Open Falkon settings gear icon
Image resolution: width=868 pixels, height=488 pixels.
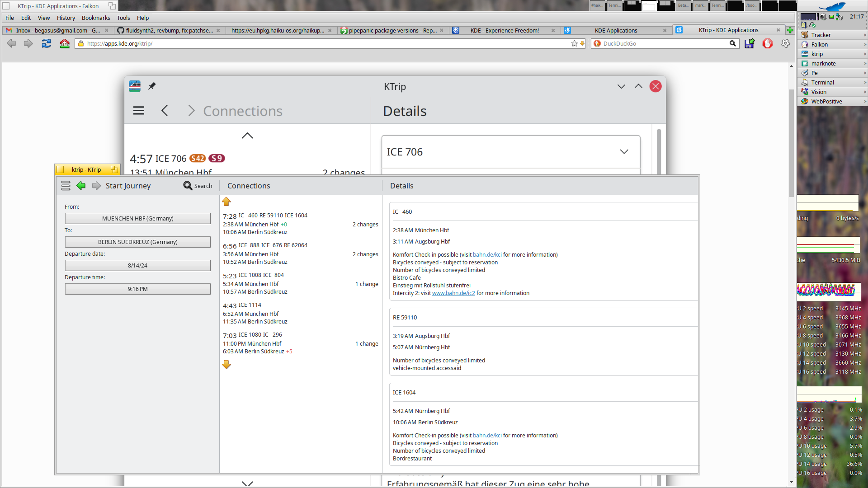coord(786,43)
